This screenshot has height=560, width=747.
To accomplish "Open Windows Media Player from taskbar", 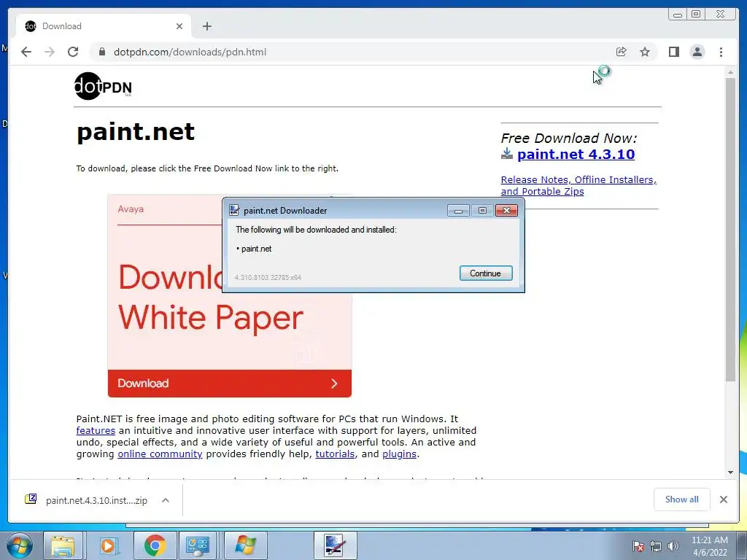I will point(108,545).
